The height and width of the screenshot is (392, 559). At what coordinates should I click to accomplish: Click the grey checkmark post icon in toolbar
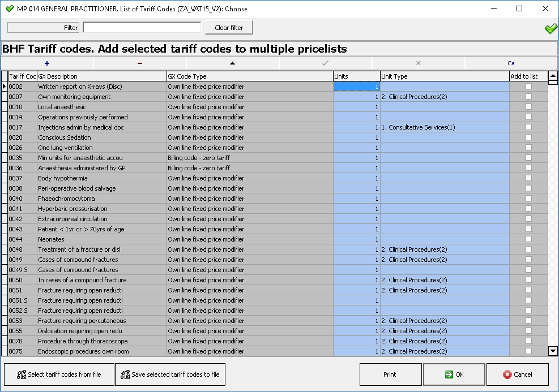coord(325,63)
